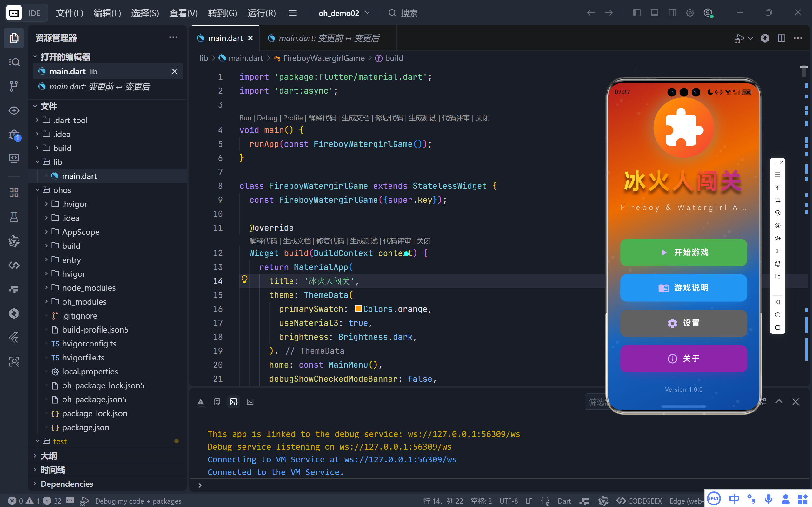Toggle the primary sidebar layout button

click(636, 13)
